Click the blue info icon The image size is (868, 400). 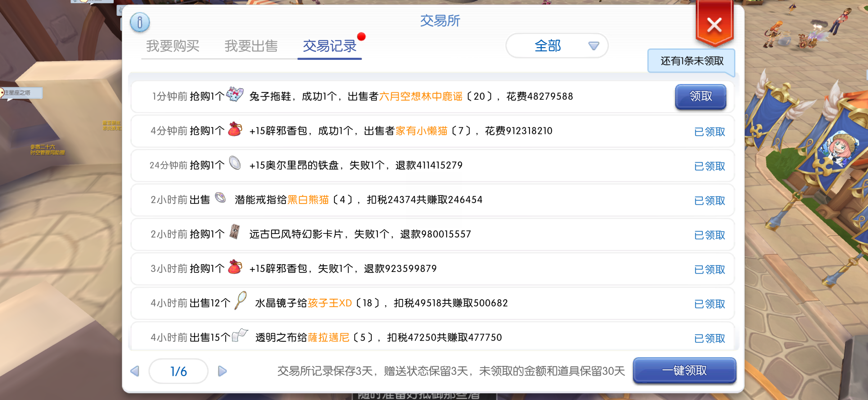coord(139,22)
